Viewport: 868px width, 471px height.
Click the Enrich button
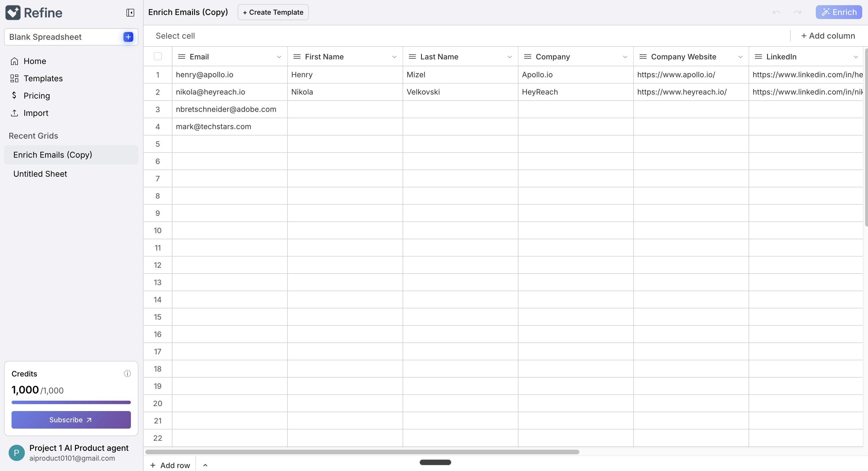[839, 12]
